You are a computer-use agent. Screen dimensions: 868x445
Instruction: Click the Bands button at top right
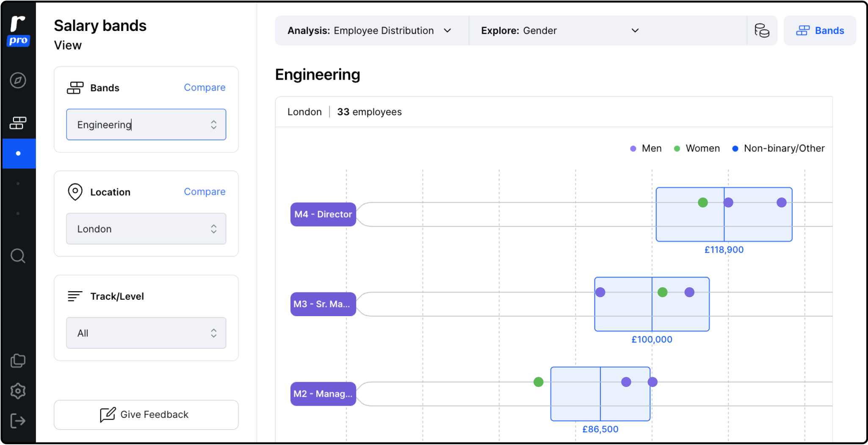820,31
